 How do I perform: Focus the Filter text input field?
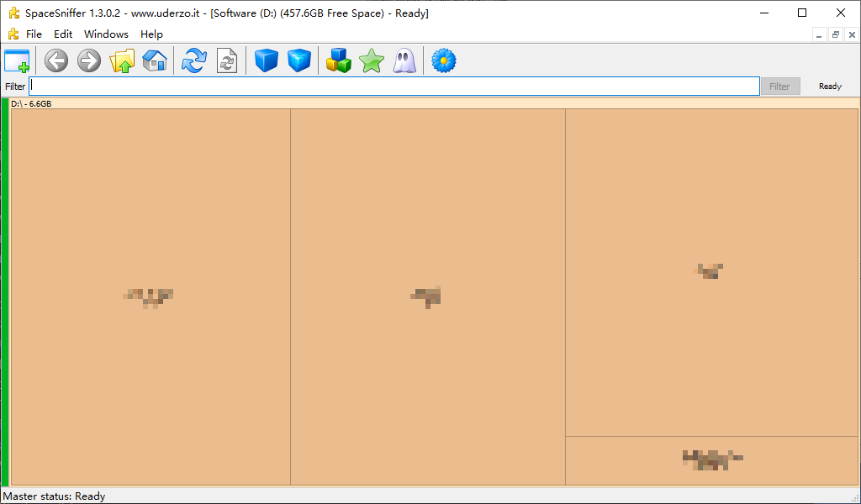pyautogui.click(x=394, y=87)
